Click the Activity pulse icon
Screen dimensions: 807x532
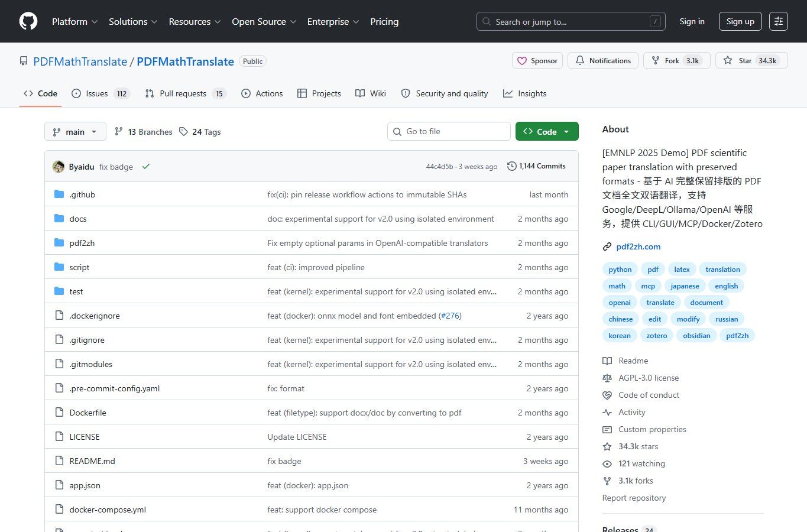(607, 412)
